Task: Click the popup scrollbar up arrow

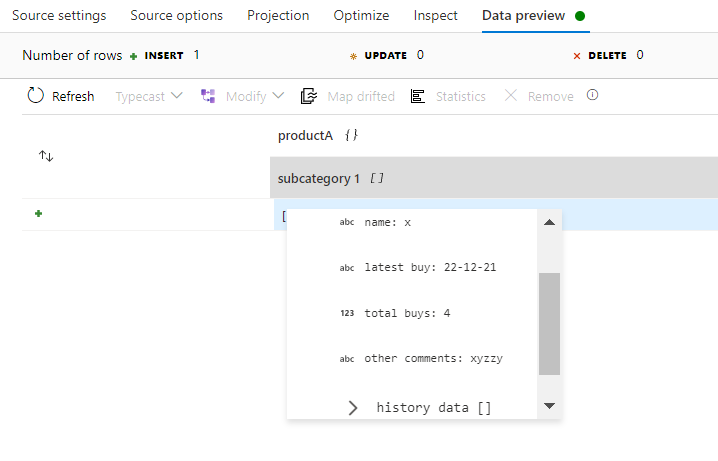Action: click(549, 222)
